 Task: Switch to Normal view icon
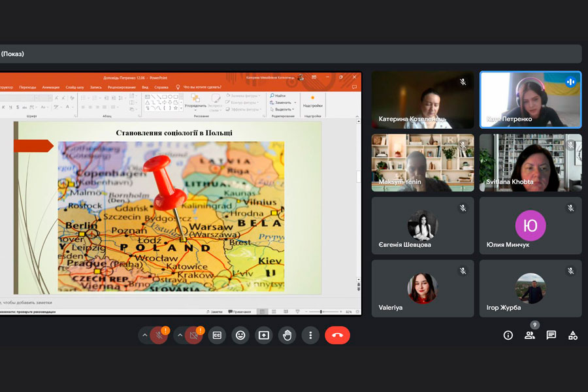tap(262, 312)
